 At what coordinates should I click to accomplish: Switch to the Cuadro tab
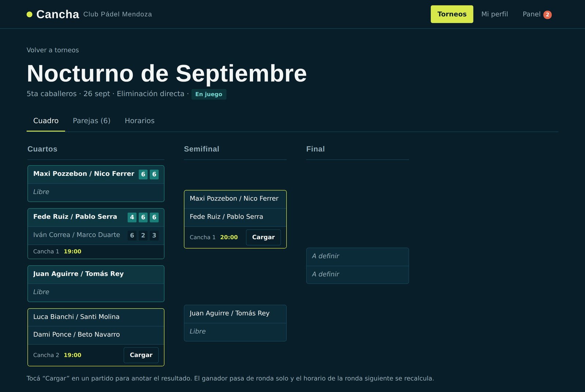(46, 121)
